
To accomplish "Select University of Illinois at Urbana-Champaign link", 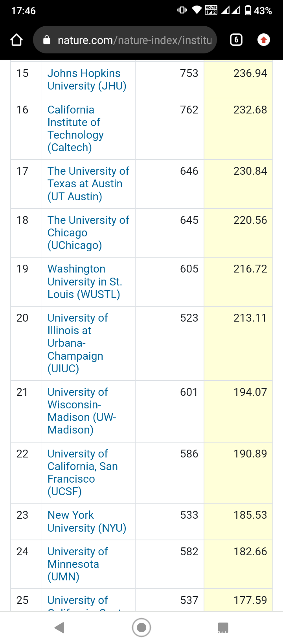I will [x=77, y=343].
